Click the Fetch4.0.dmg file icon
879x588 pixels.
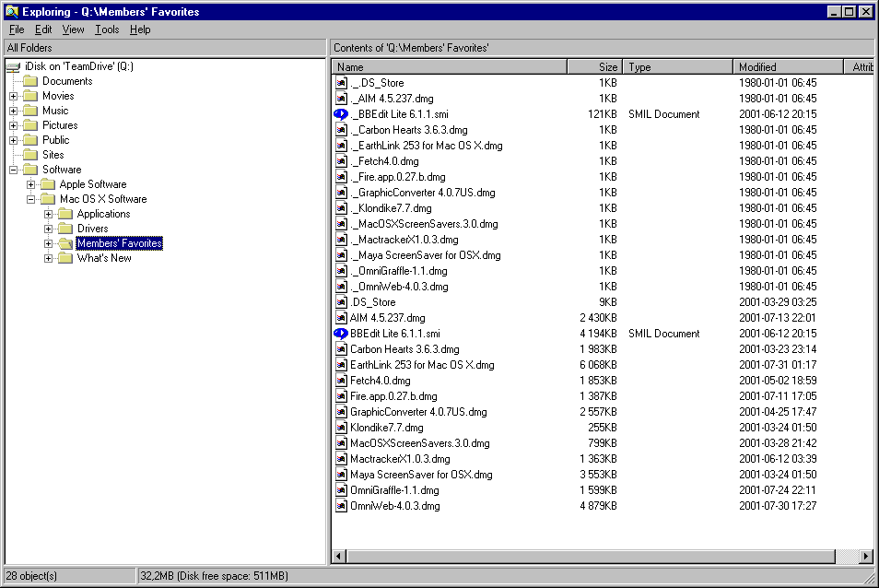[x=341, y=381]
